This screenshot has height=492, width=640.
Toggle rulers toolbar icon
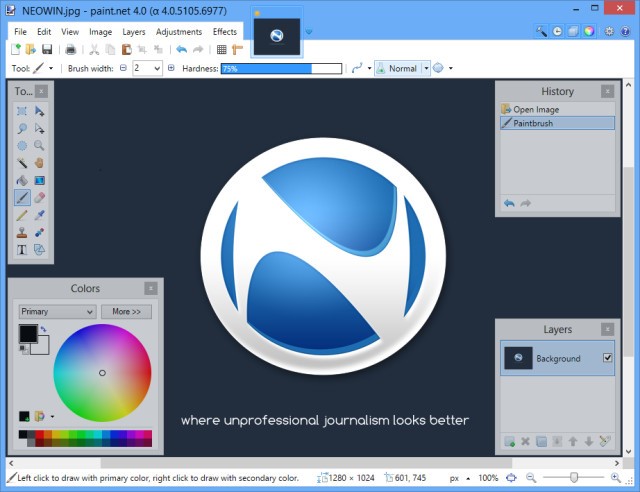click(x=237, y=49)
